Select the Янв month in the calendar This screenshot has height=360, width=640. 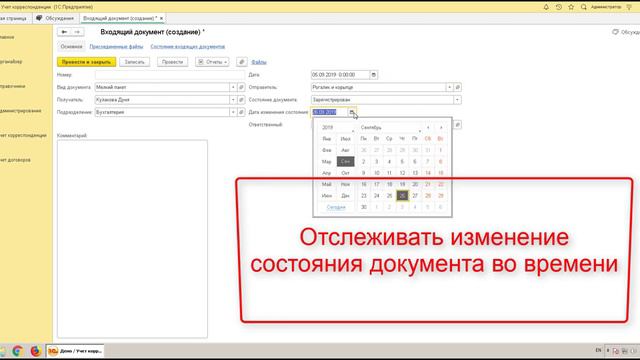coord(327,139)
